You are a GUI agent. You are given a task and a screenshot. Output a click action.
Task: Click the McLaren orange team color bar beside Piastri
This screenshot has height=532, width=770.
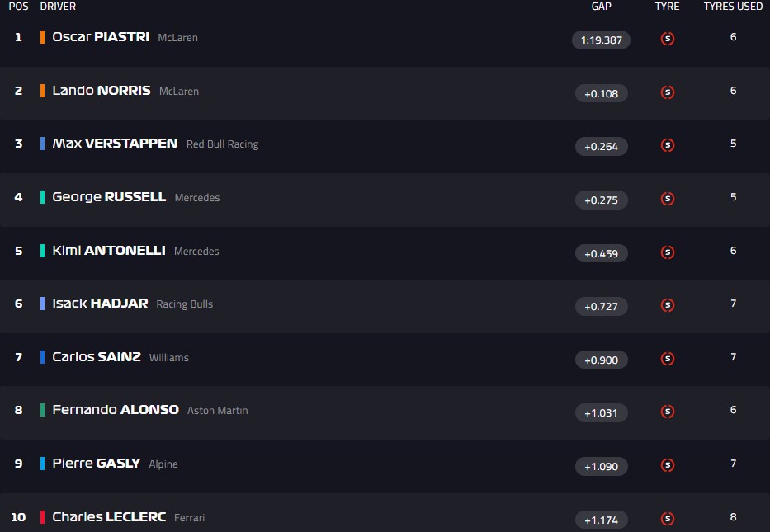(42, 37)
